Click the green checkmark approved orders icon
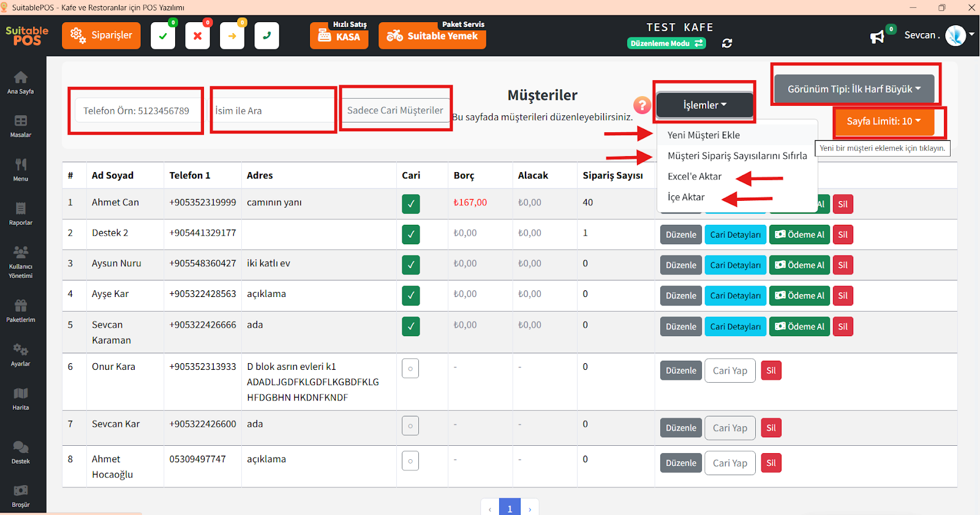This screenshot has height=515, width=980. point(163,36)
